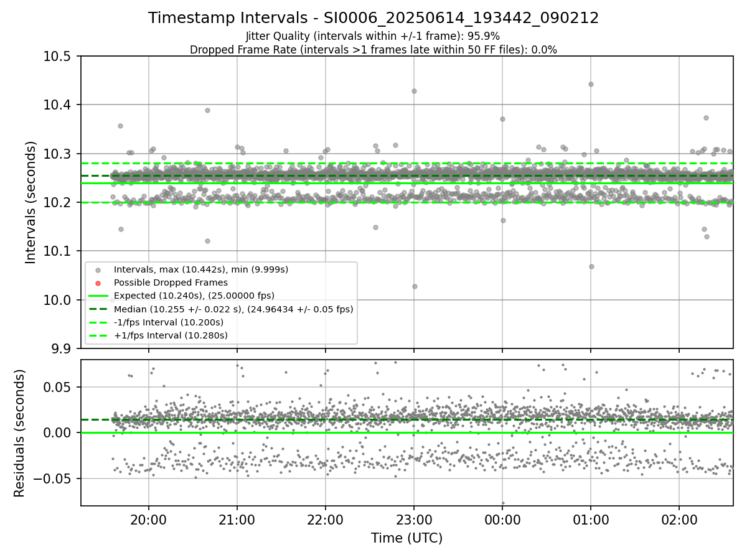
Task: Click legend entry 'Median (10.255 +/- 0.022 s)'
Action: click(233, 309)
